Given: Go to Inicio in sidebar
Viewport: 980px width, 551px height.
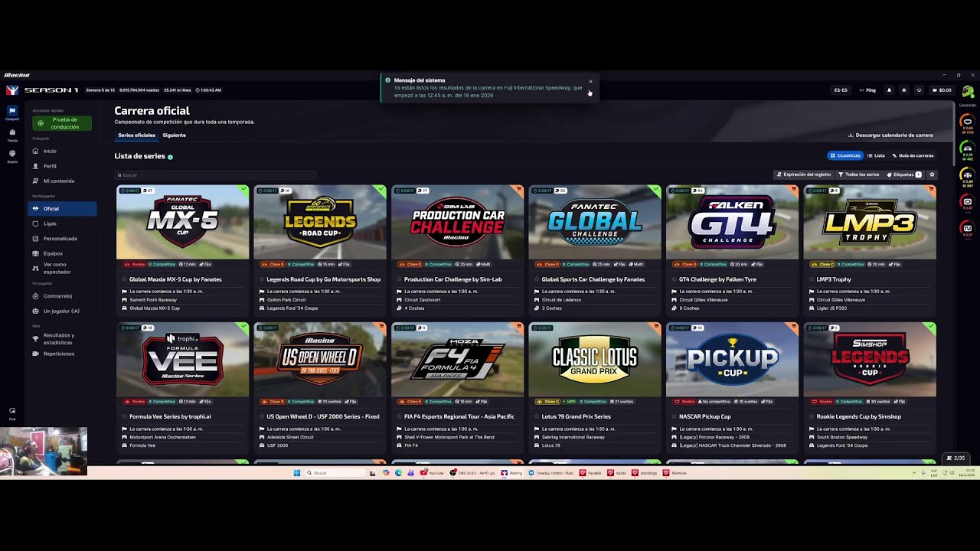Looking at the screenshot, I should click(x=62, y=151).
